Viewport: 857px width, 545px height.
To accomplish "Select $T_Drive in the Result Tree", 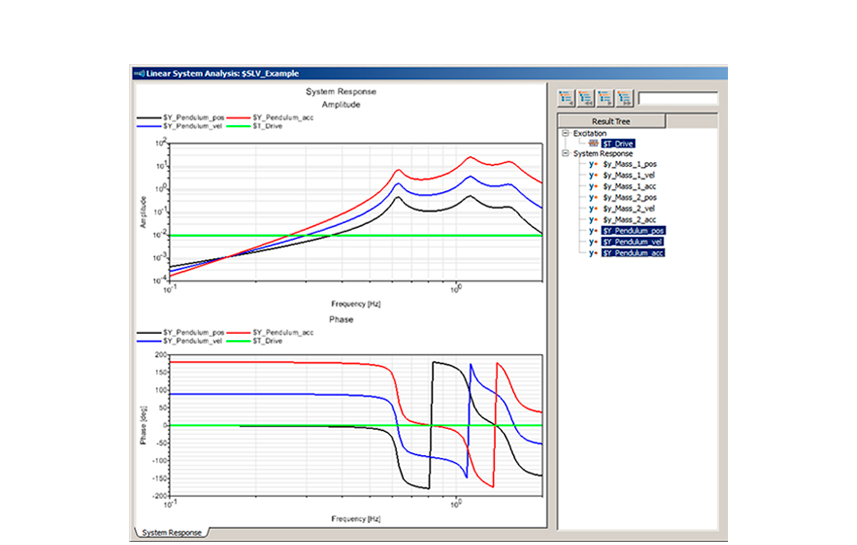I will click(x=618, y=143).
